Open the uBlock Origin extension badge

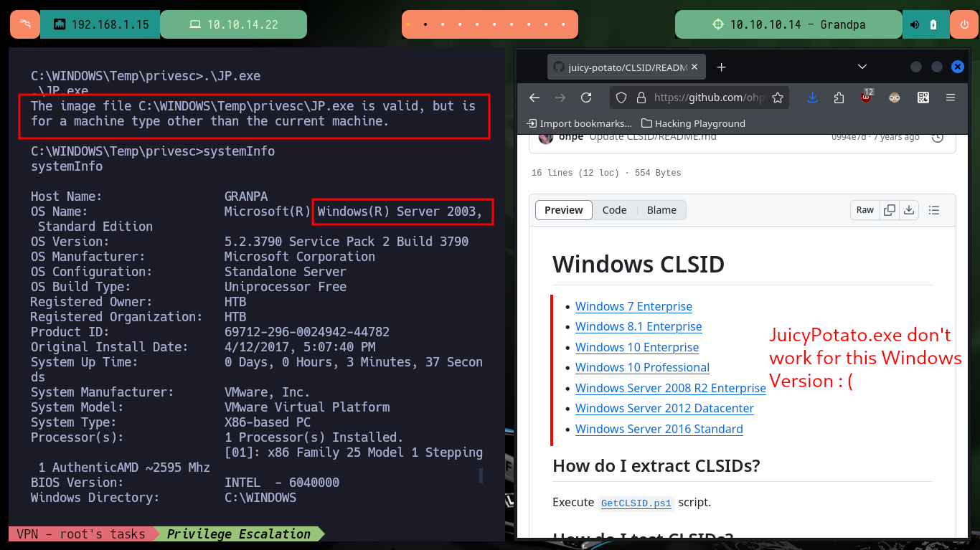coord(867,97)
